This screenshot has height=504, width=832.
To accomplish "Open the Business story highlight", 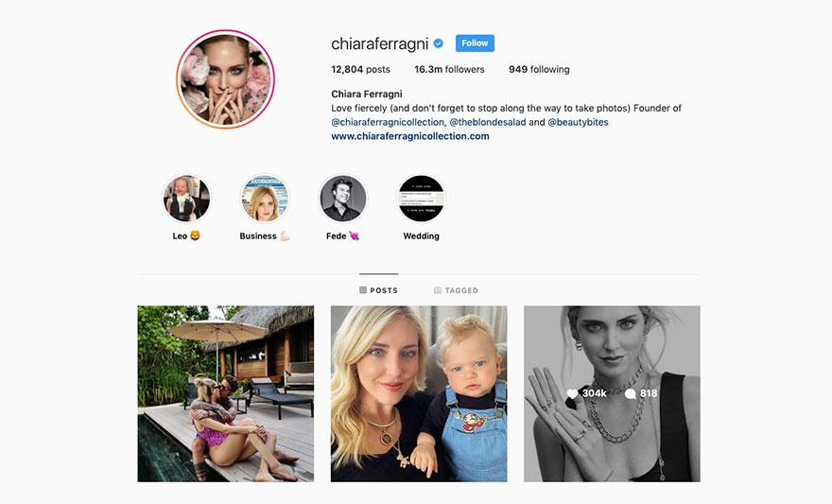I will click(264, 199).
